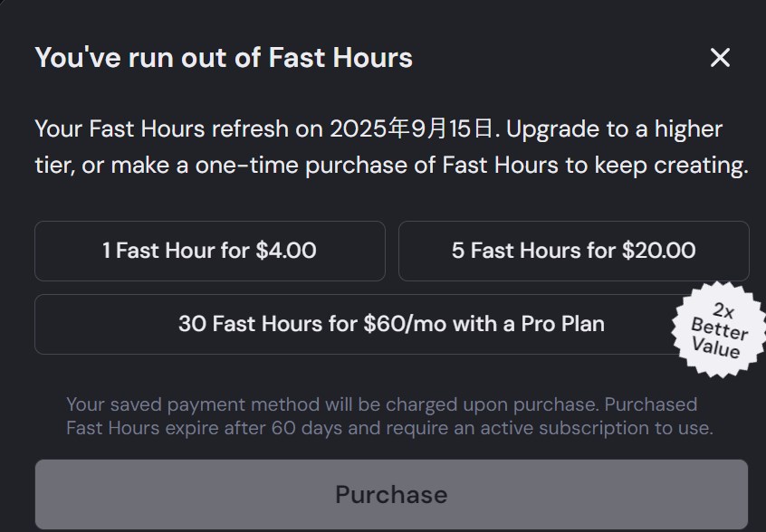This screenshot has height=532, width=766.
Task: Click the $60/mo price in the Pro Plan option
Action: (405, 324)
